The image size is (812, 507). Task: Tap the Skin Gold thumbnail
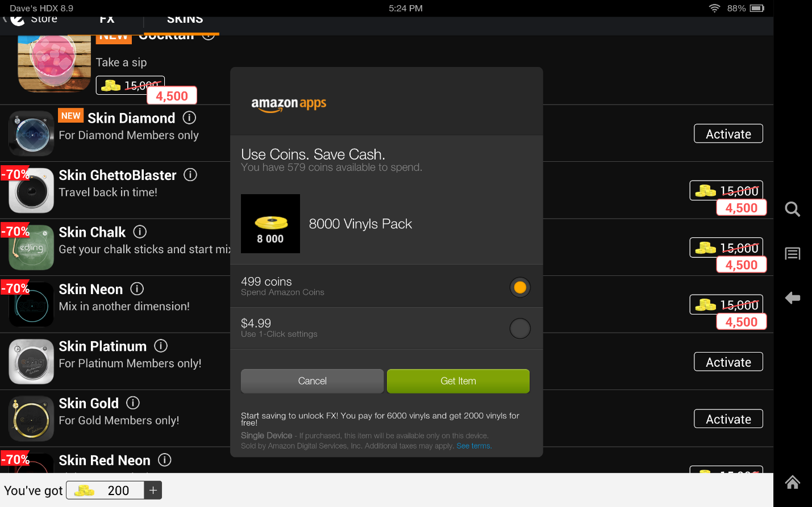tap(31, 418)
